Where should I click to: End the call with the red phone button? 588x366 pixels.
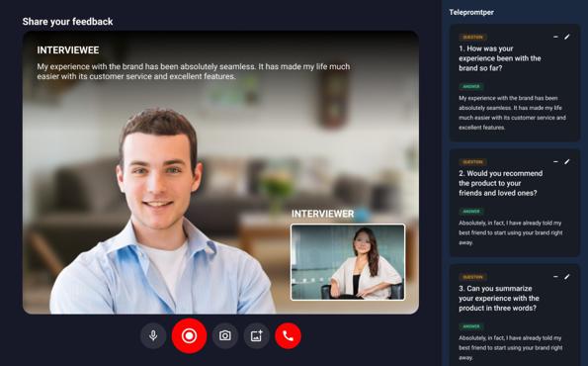[288, 335]
